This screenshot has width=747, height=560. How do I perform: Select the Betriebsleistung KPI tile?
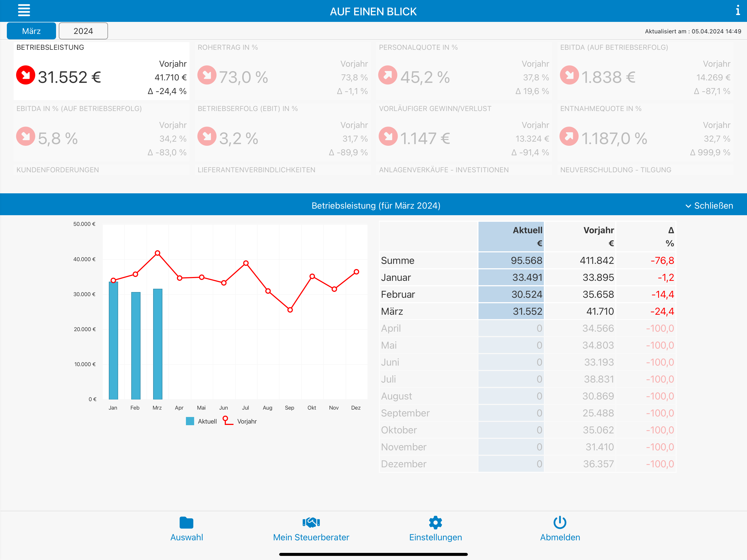click(x=101, y=71)
